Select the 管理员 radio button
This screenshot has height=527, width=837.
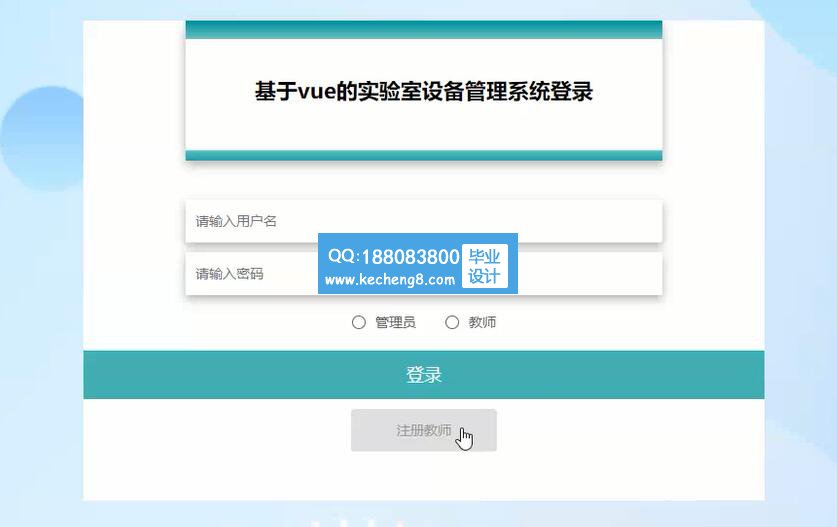(x=359, y=323)
